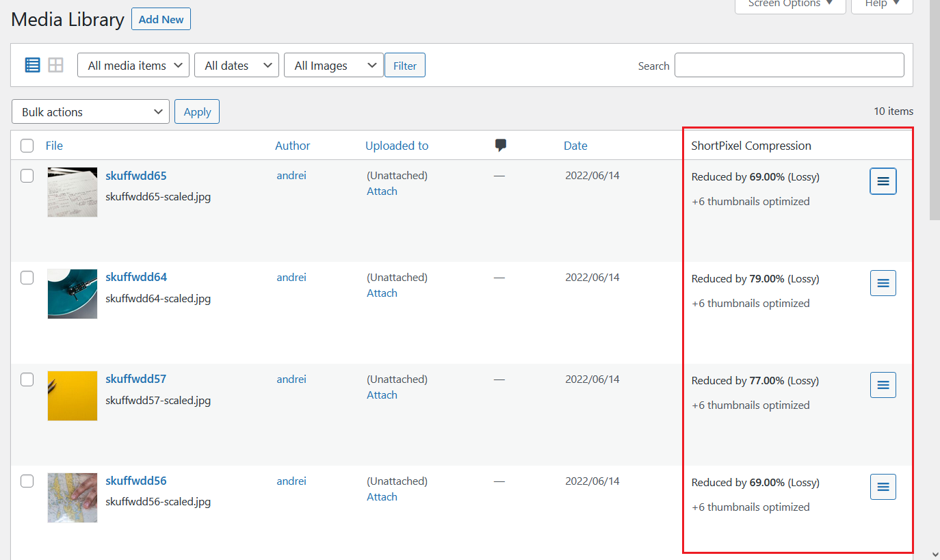Expand the All media items dropdown

pyautogui.click(x=133, y=66)
